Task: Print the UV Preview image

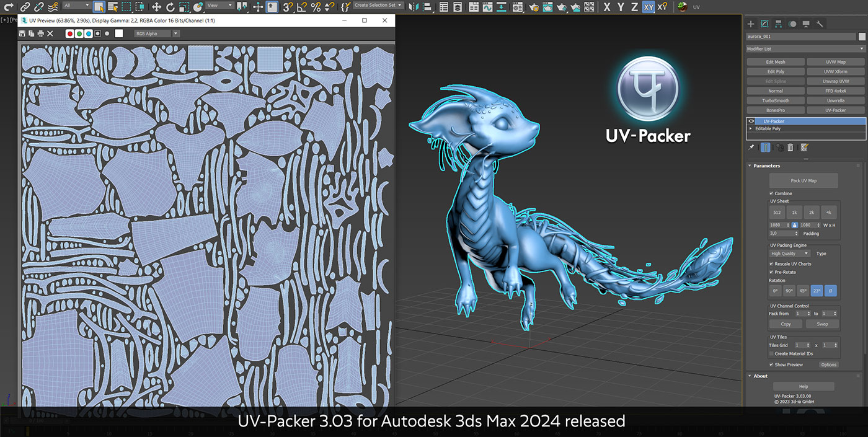Action: [x=41, y=33]
